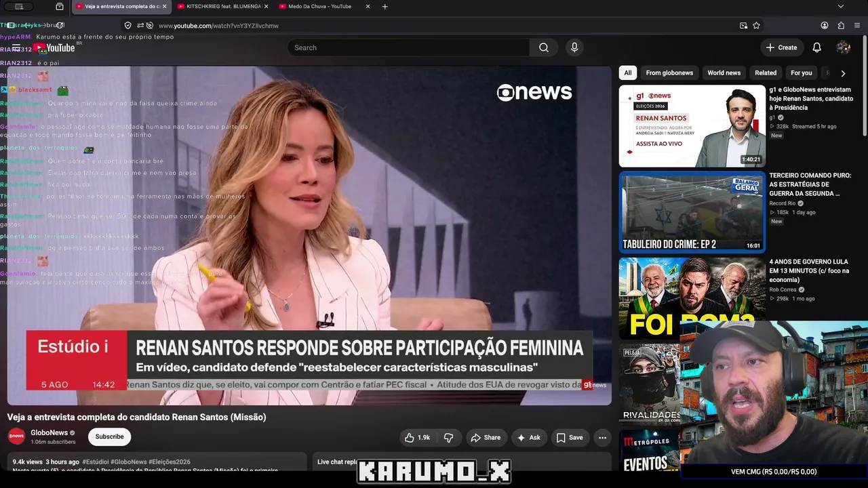Open title '4 ANOS DE GOVERNO LULA EM 13 MINUTOS'

pyautogui.click(x=810, y=270)
